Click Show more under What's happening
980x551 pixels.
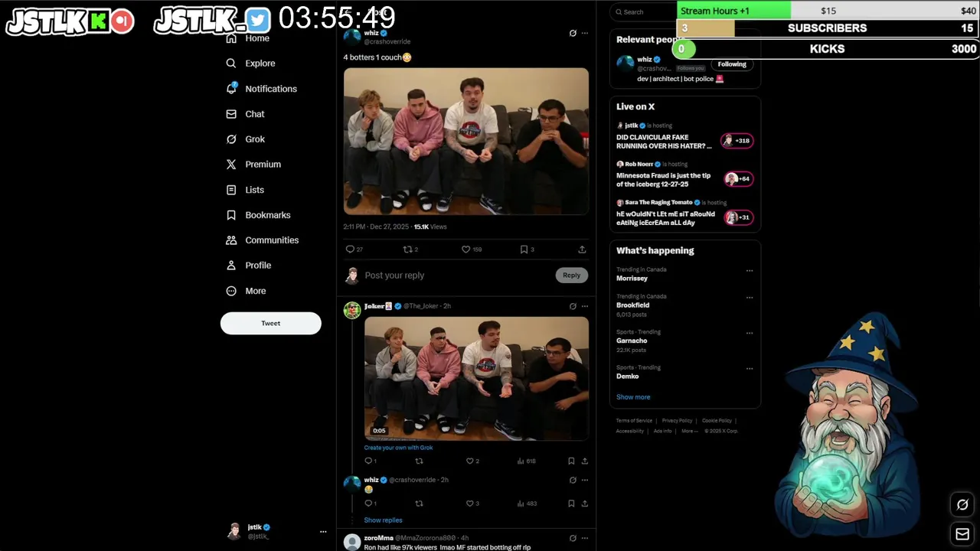pyautogui.click(x=633, y=397)
